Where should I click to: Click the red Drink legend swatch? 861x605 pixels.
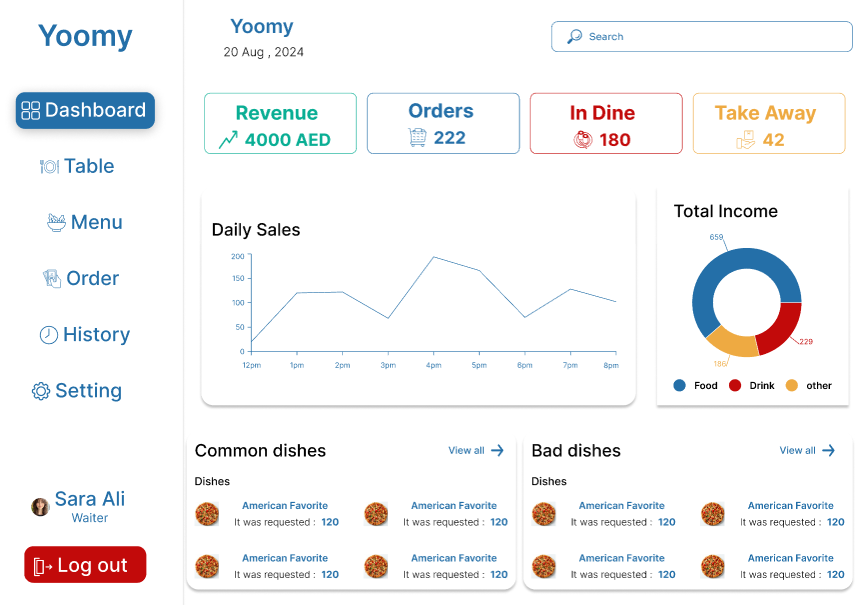(x=735, y=386)
